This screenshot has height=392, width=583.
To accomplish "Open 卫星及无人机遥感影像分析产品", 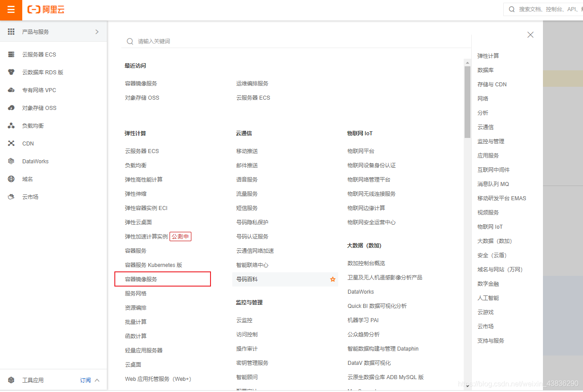I will [x=385, y=277].
